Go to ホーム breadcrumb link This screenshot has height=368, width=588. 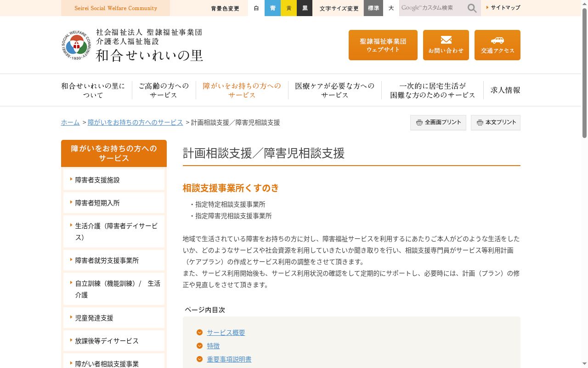click(70, 122)
